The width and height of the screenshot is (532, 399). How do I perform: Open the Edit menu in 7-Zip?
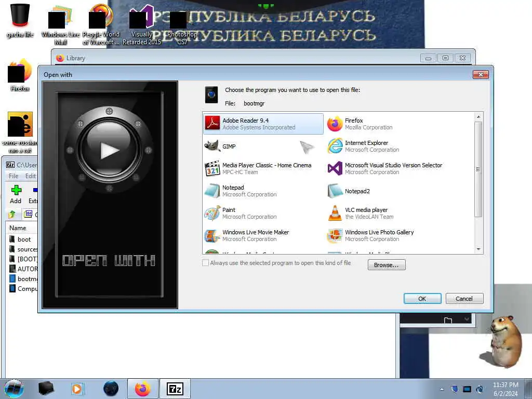[31, 176]
